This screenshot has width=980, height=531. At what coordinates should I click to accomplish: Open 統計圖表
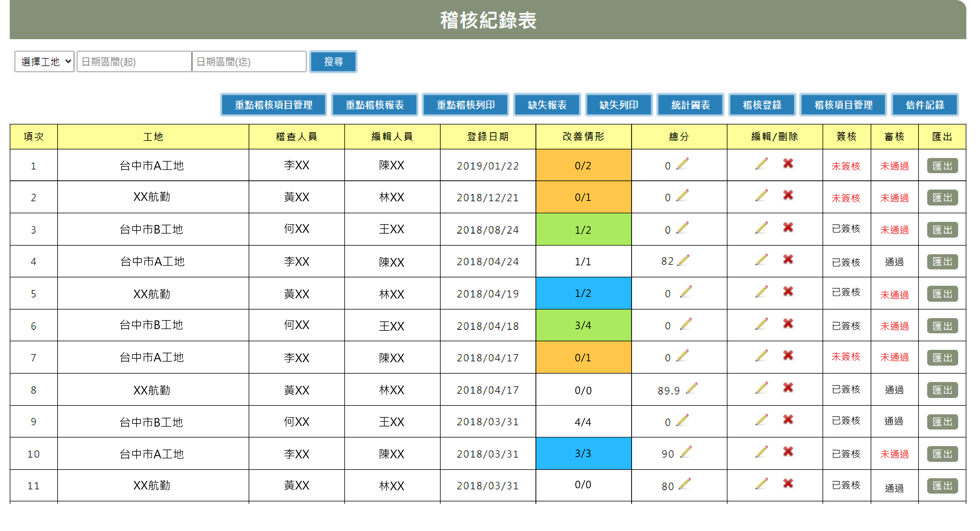[x=690, y=105]
